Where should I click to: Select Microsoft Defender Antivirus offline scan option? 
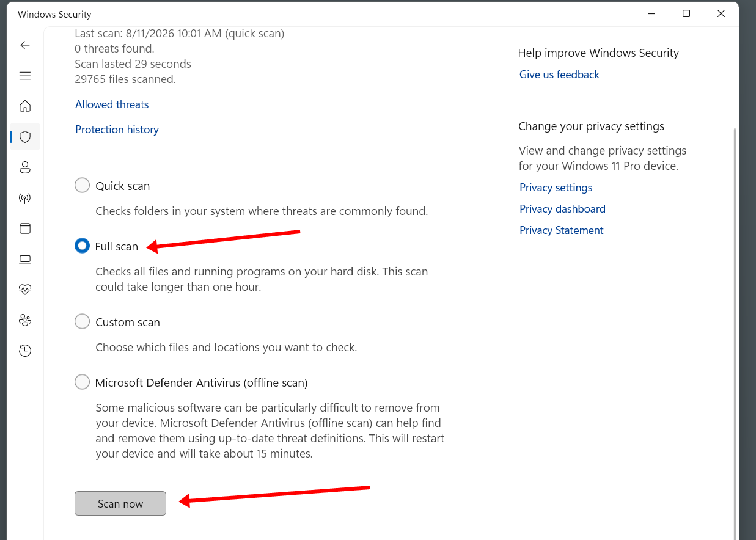(82, 382)
